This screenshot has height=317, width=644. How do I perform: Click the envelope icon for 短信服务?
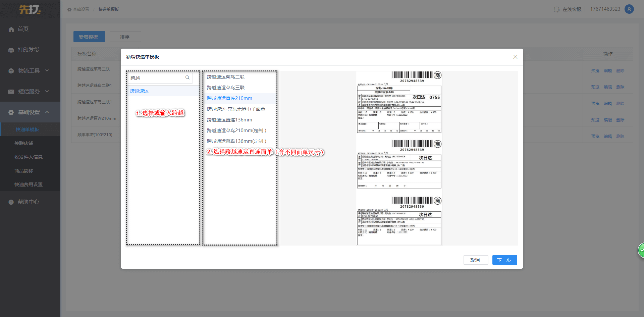pos(11,92)
